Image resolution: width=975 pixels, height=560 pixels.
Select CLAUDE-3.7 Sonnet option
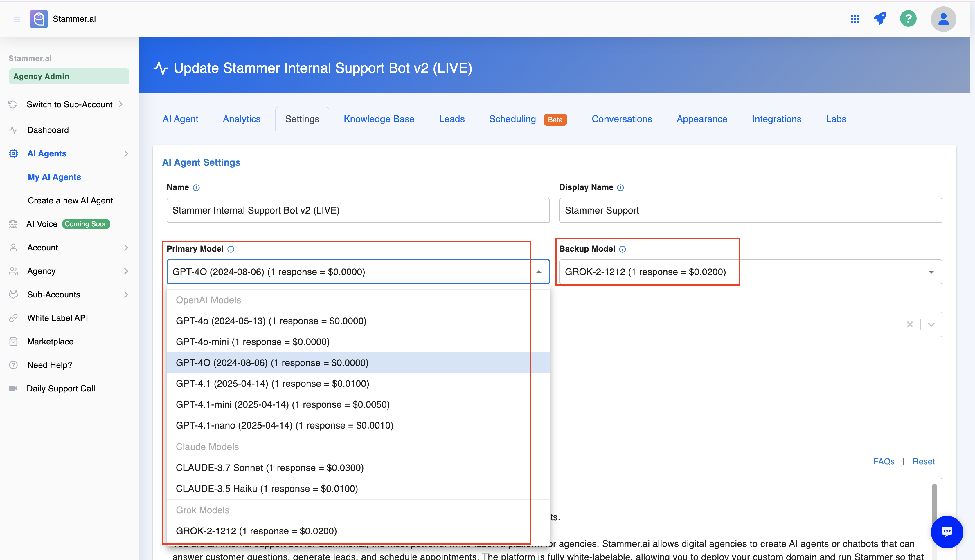(358, 468)
